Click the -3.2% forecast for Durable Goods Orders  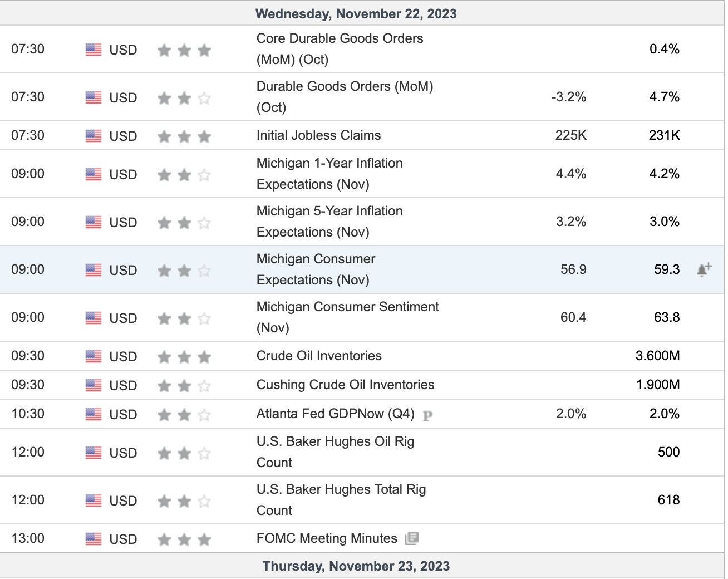tap(569, 97)
